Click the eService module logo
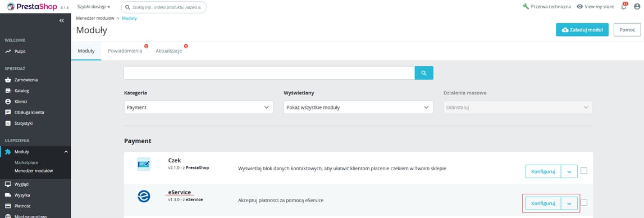The image size is (644, 218). [144, 196]
